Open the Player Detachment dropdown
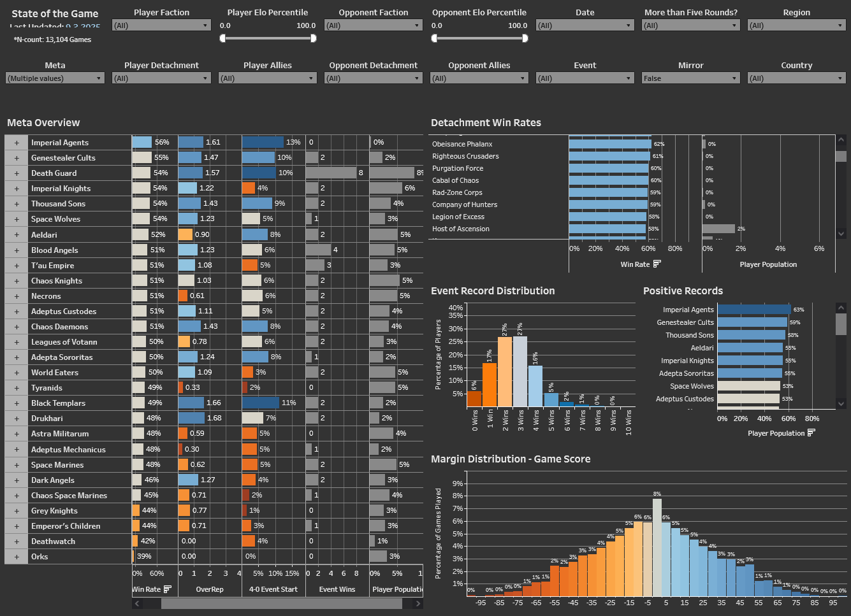 (161, 78)
